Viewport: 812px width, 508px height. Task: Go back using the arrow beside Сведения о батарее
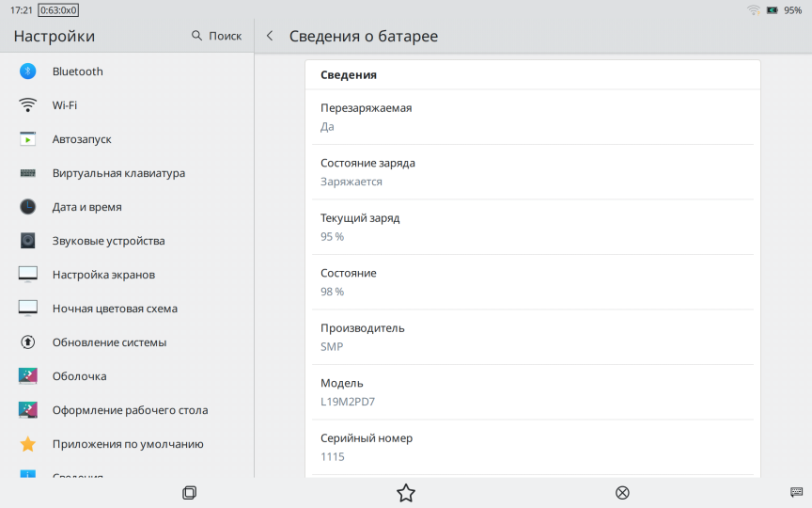pyautogui.click(x=270, y=36)
